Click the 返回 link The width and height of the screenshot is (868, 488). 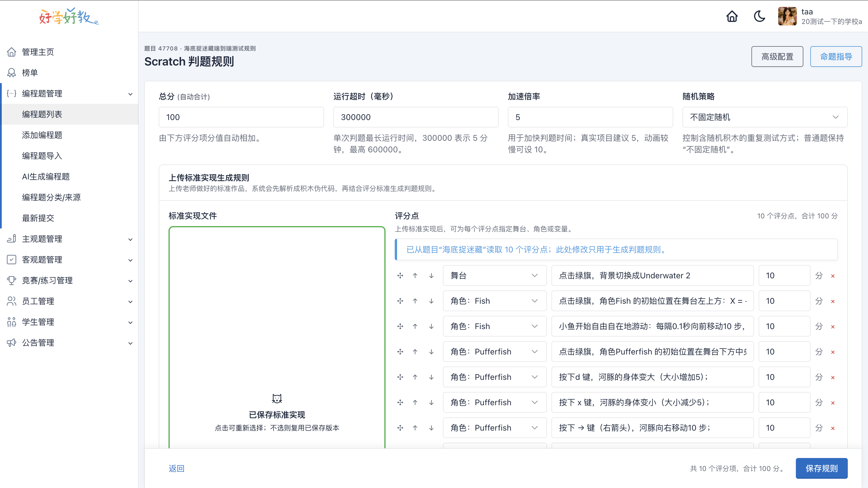(176, 468)
